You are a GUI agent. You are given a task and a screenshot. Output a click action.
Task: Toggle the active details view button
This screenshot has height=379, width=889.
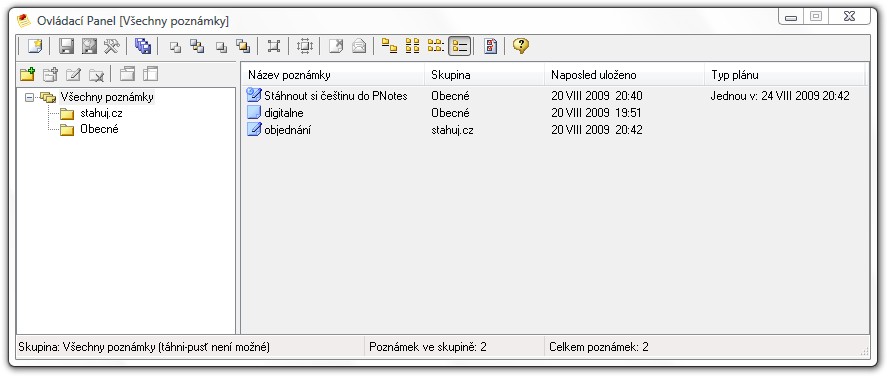(x=459, y=46)
